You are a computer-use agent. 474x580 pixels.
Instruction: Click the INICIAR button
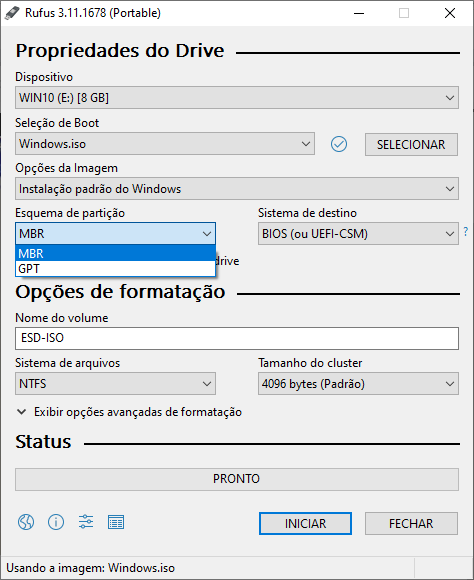click(305, 523)
